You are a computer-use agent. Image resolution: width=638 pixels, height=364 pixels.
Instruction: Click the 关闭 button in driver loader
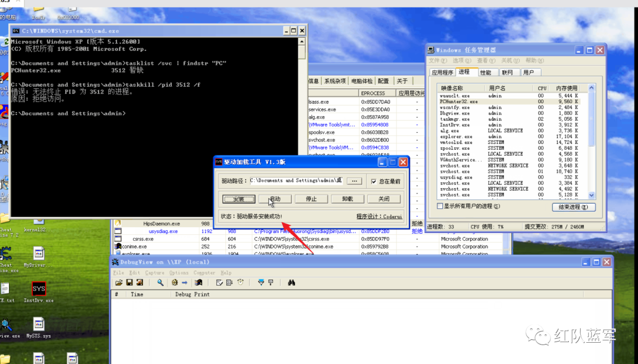pos(384,199)
